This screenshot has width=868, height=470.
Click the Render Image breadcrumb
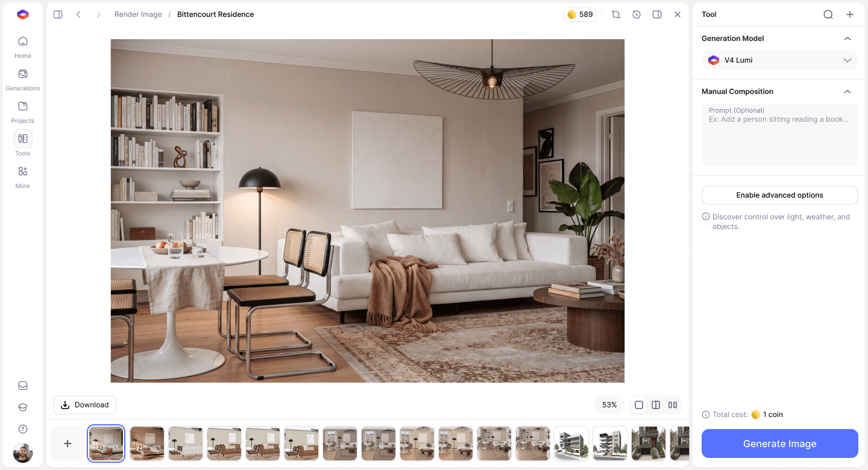point(138,14)
